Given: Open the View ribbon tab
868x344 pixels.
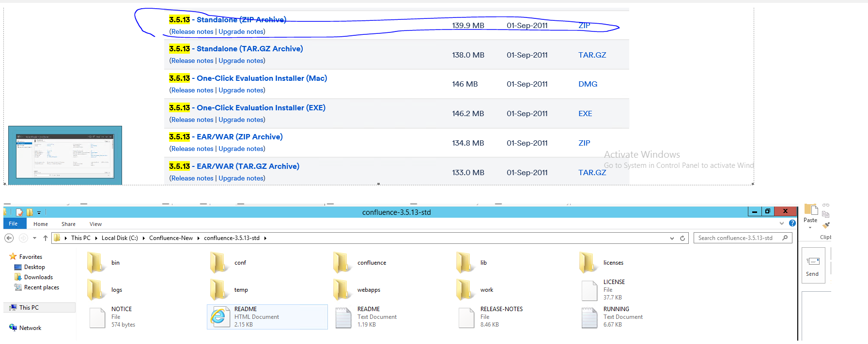Looking at the screenshot, I should [x=95, y=224].
